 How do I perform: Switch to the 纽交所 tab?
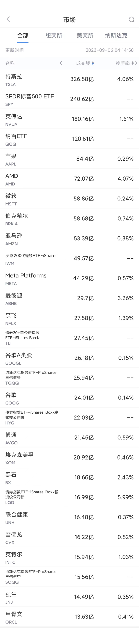(x=54, y=35)
